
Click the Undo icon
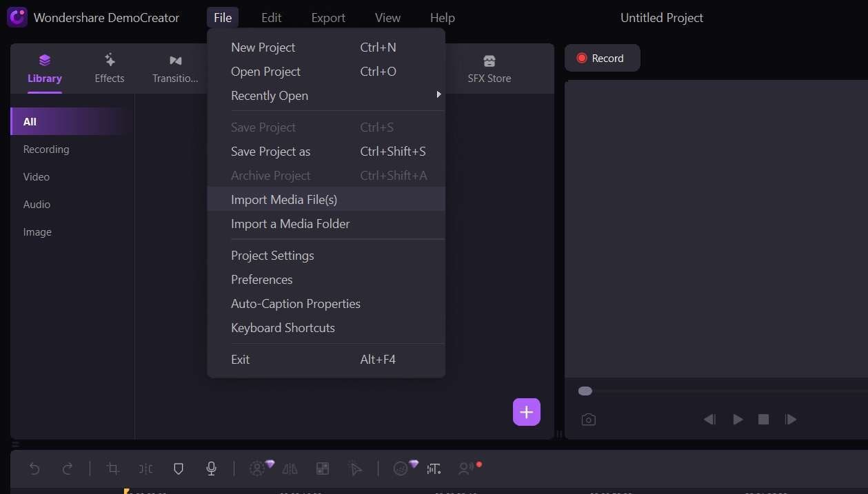[x=34, y=469]
